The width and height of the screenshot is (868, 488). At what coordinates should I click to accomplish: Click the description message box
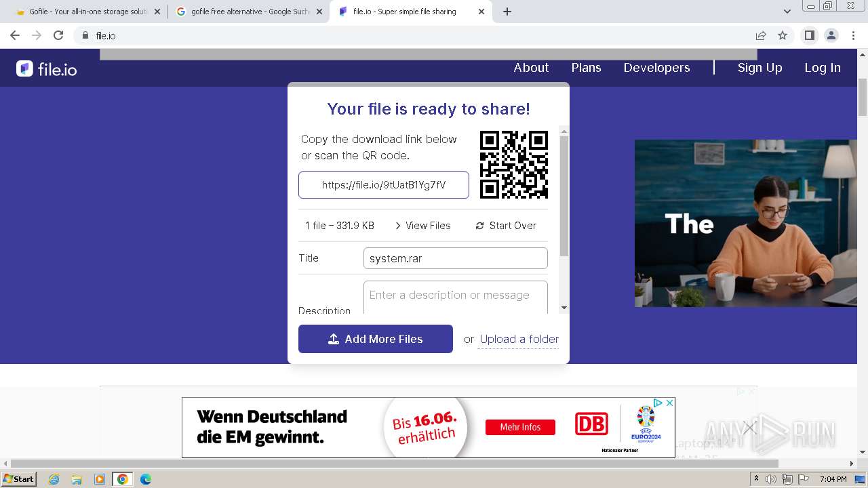click(x=456, y=298)
